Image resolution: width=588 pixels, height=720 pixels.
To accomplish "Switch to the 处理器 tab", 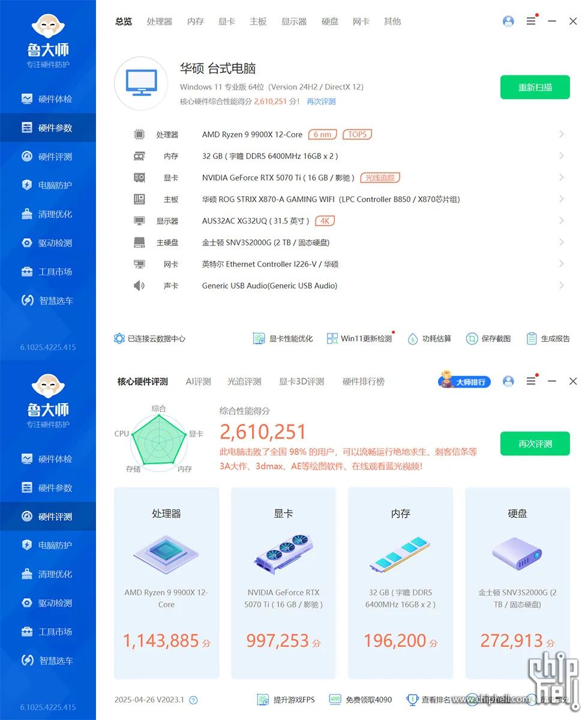I will pos(160,22).
